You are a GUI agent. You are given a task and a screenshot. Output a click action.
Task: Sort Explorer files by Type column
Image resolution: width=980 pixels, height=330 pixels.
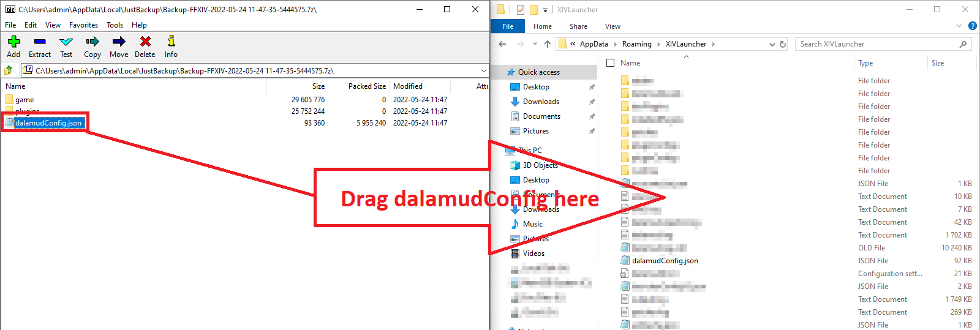tap(865, 63)
